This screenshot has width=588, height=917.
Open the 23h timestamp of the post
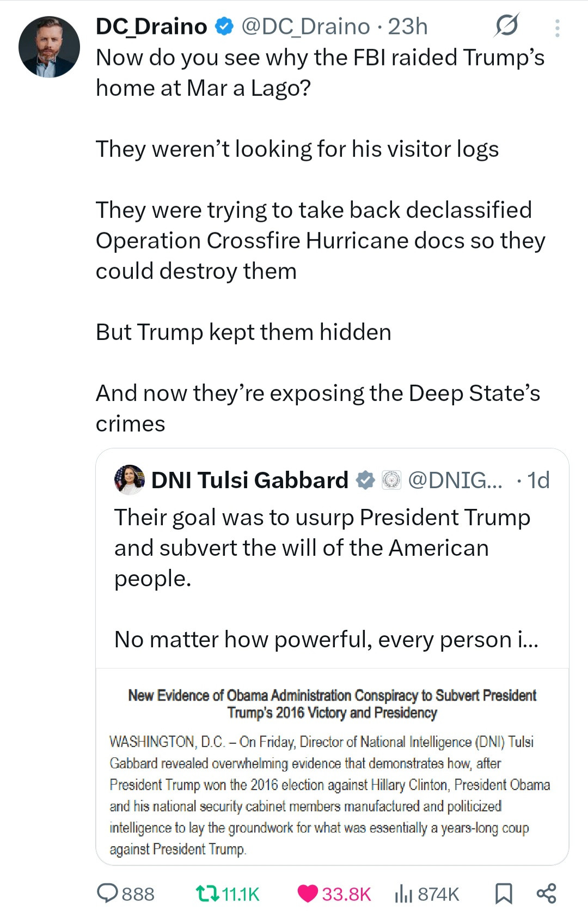[408, 26]
